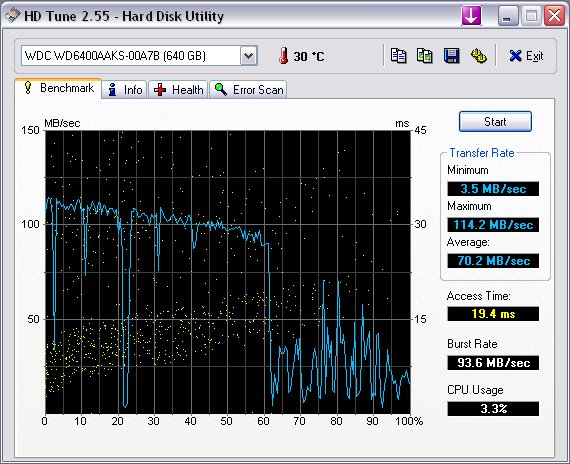The width and height of the screenshot is (570, 464).
Task: Switch to the Benchmark tab
Action: 58,88
